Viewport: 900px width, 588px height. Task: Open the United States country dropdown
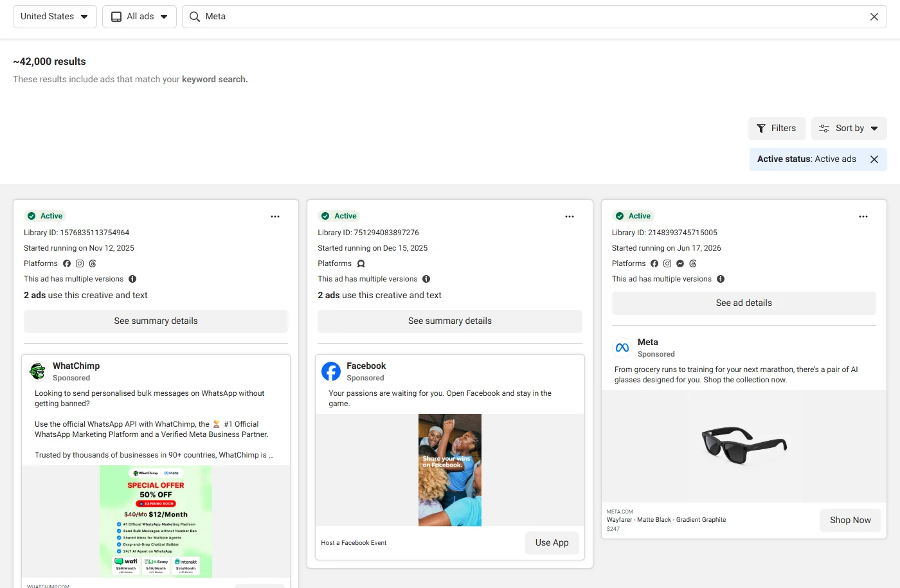coord(55,17)
